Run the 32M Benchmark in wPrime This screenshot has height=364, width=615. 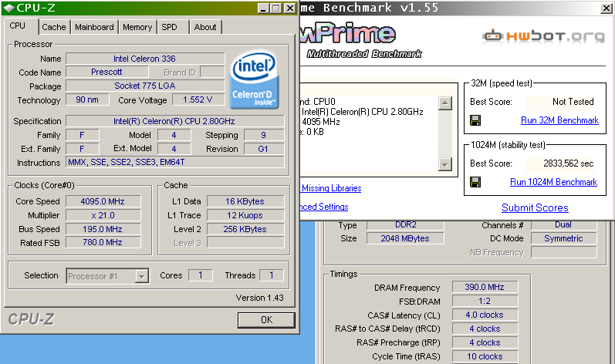click(559, 120)
